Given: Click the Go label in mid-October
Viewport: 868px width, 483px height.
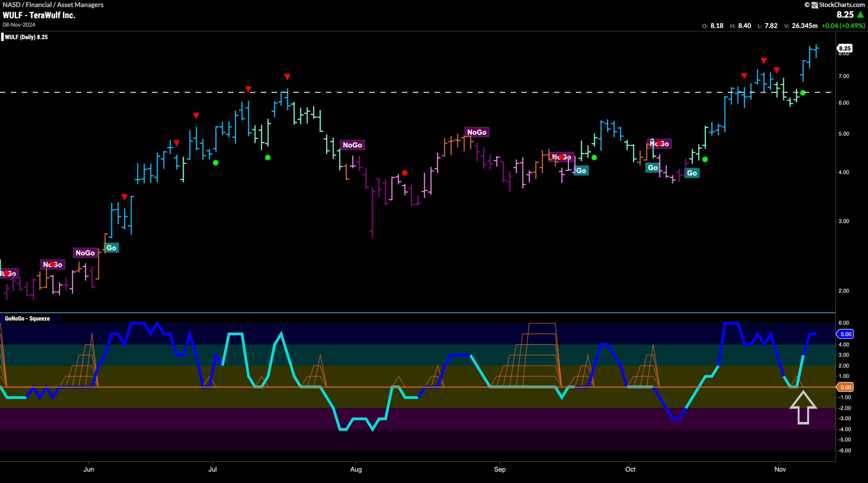Looking at the screenshot, I should pyautogui.click(x=692, y=173).
